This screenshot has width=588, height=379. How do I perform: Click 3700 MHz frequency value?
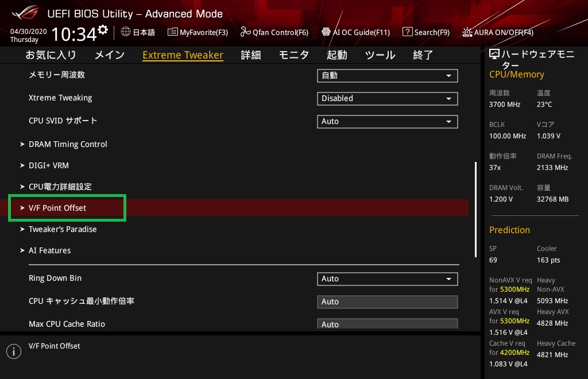click(x=504, y=104)
